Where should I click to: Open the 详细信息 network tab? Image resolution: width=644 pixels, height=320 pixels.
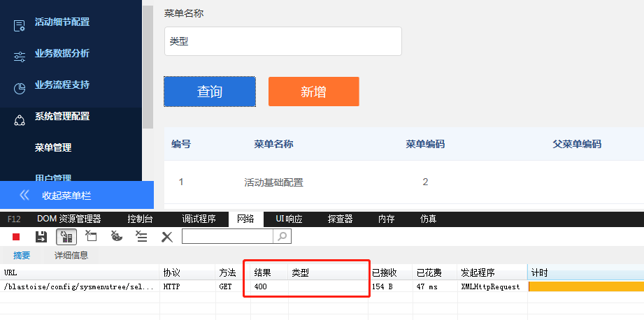pyautogui.click(x=71, y=256)
